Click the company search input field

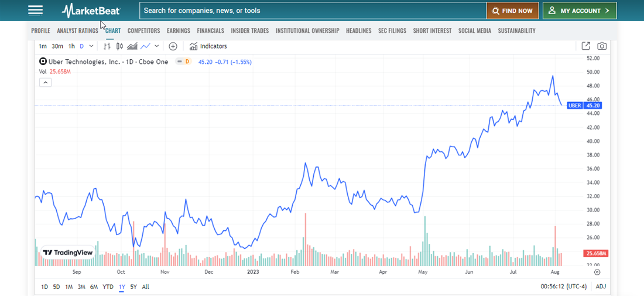(313, 11)
